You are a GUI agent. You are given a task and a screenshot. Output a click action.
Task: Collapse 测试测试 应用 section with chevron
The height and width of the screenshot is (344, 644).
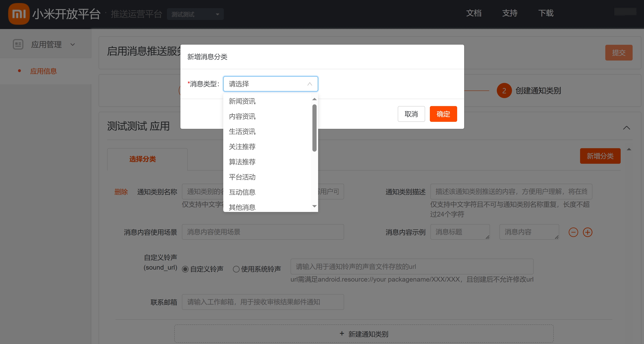point(626,128)
